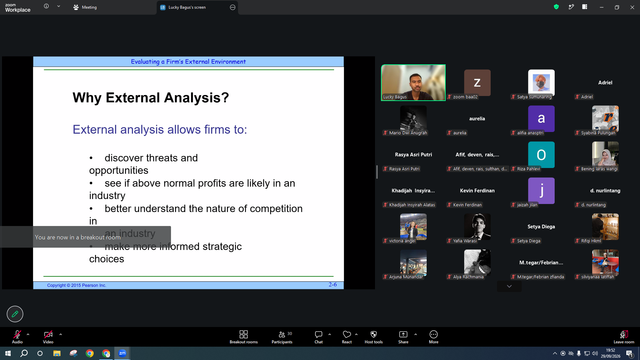Open Zoom app icon in the taskbar
Viewport: 640px width, 360px height.
(122, 353)
